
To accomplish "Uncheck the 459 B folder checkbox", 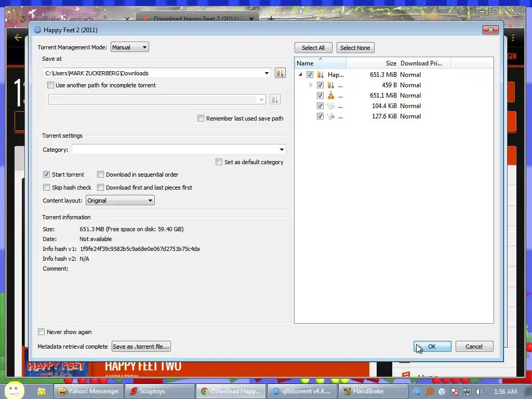I will [x=320, y=85].
